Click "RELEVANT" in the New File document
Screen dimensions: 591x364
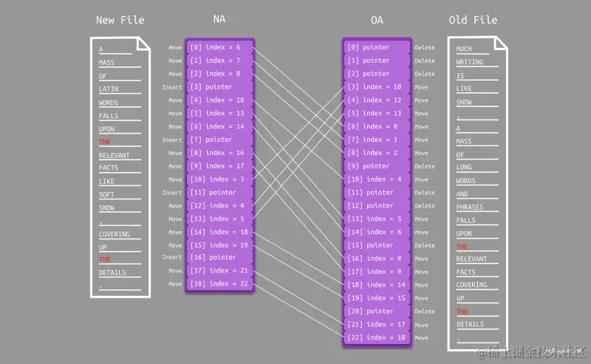click(x=115, y=155)
